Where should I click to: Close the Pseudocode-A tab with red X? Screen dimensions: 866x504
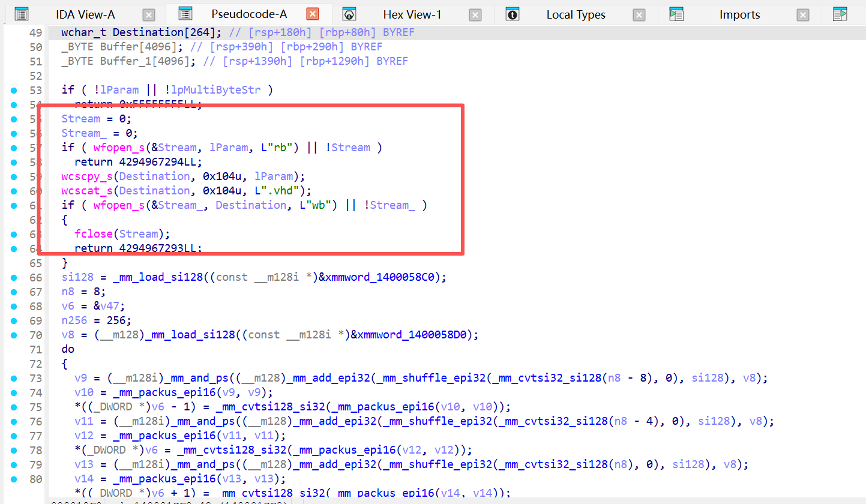tap(312, 14)
